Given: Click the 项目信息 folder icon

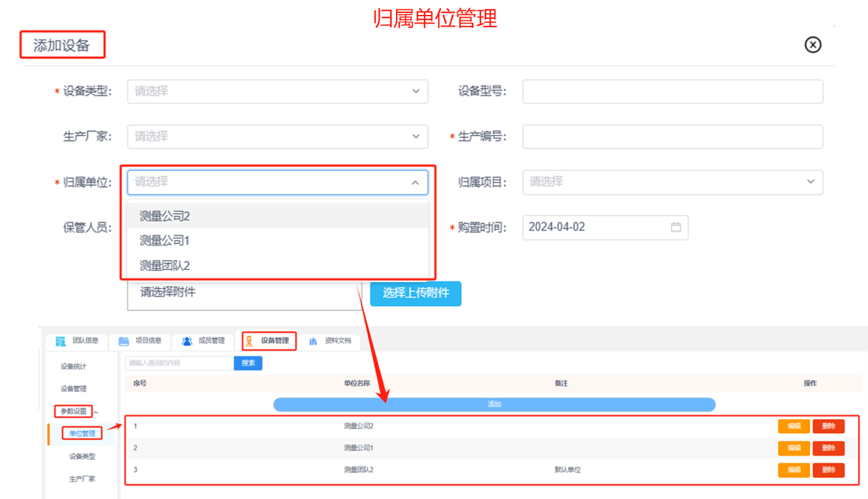Looking at the screenshot, I should pyautogui.click(x=123, y=341).
